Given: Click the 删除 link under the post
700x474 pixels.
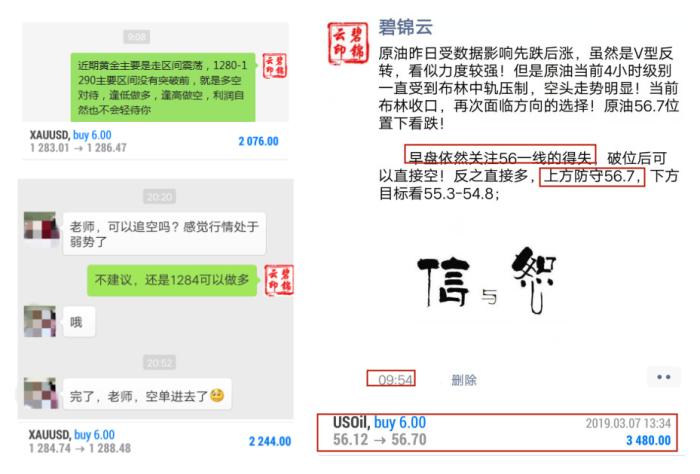Looking at the screenshot, I should click(464, 380).
